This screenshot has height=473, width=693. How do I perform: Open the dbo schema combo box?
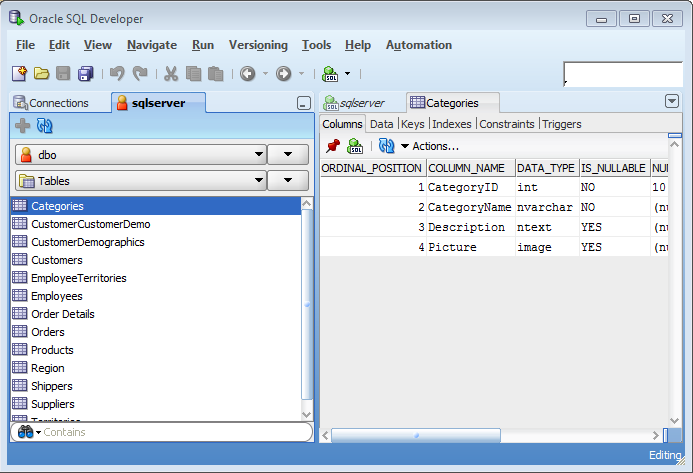point(141,155)
